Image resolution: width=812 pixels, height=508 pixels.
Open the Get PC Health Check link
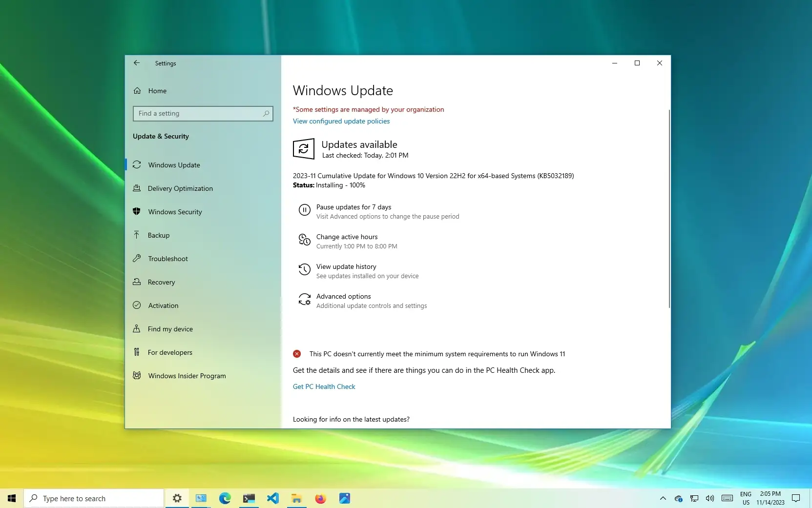pyautogui.click(x=324, y=386)
